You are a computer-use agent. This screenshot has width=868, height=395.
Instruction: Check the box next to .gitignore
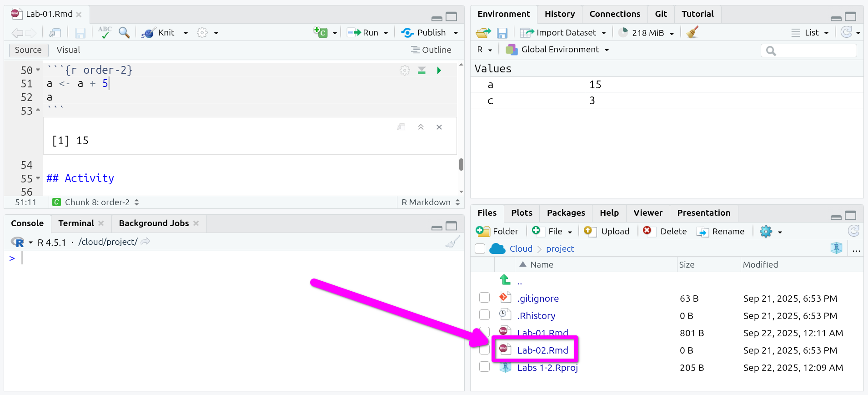click(484, 298)
